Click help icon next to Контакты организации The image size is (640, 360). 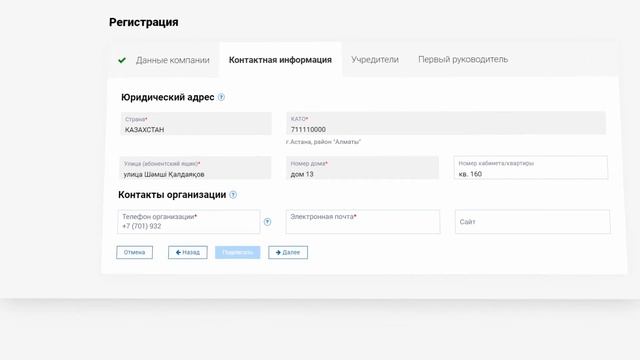pyautogui.click(x=233, y=195)
